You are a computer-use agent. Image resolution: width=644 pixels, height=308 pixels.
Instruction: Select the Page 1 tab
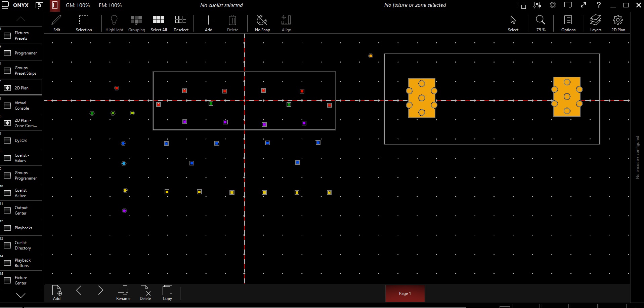click(x=405, y=294)
